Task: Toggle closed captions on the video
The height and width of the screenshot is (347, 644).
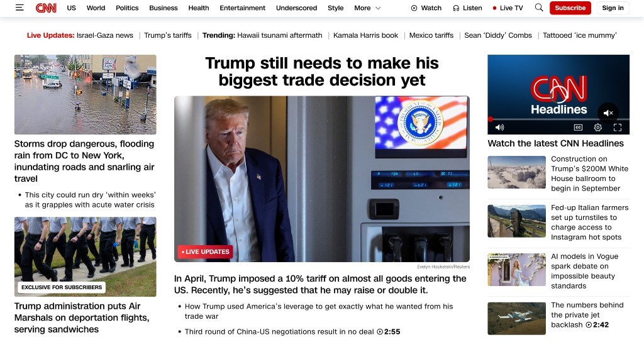Action: click(579, 128)
